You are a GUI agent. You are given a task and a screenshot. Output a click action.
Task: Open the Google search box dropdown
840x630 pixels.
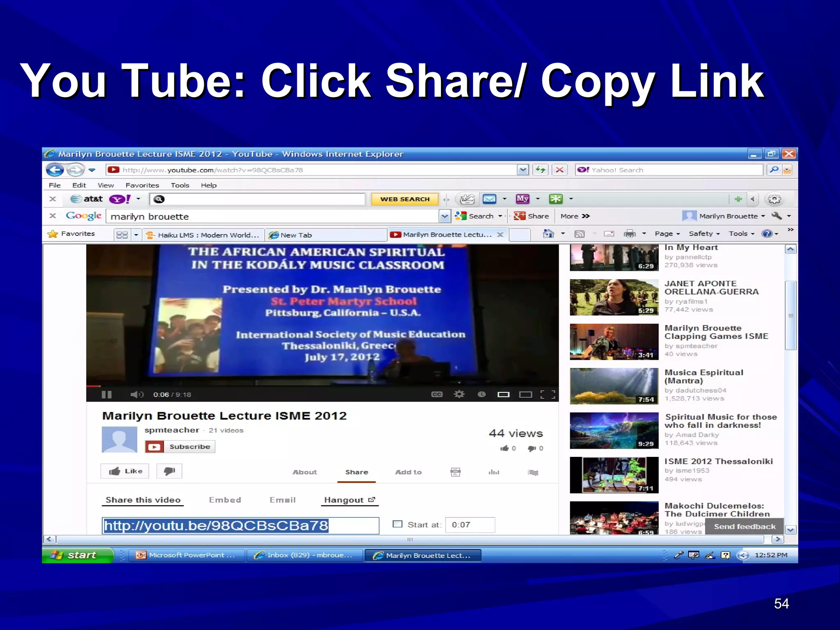[445, 216]
